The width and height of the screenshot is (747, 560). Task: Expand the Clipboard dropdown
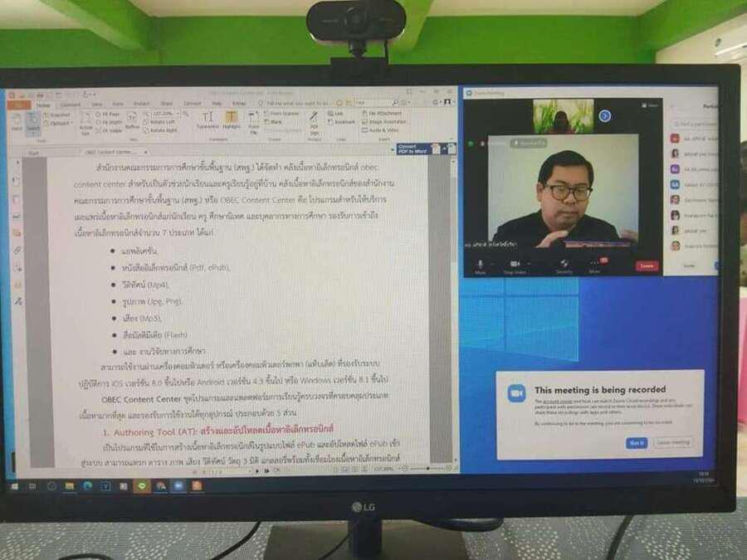[61, 124]
